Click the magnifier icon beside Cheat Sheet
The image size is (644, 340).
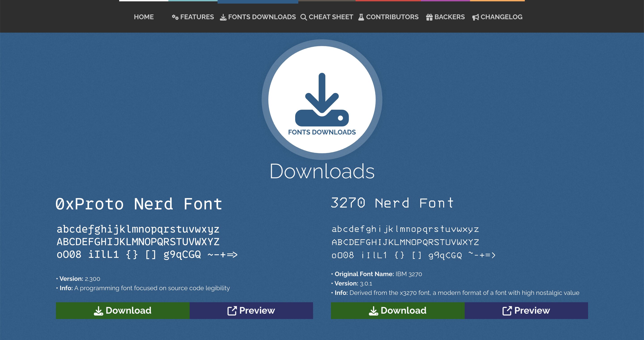pos(303,17)
